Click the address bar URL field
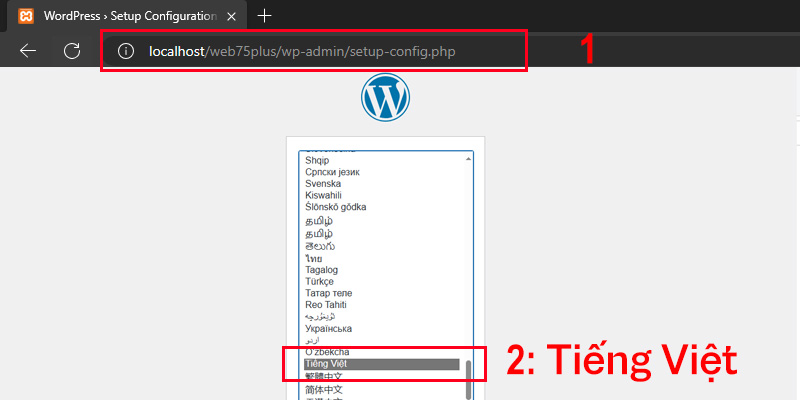 [314, 51]
